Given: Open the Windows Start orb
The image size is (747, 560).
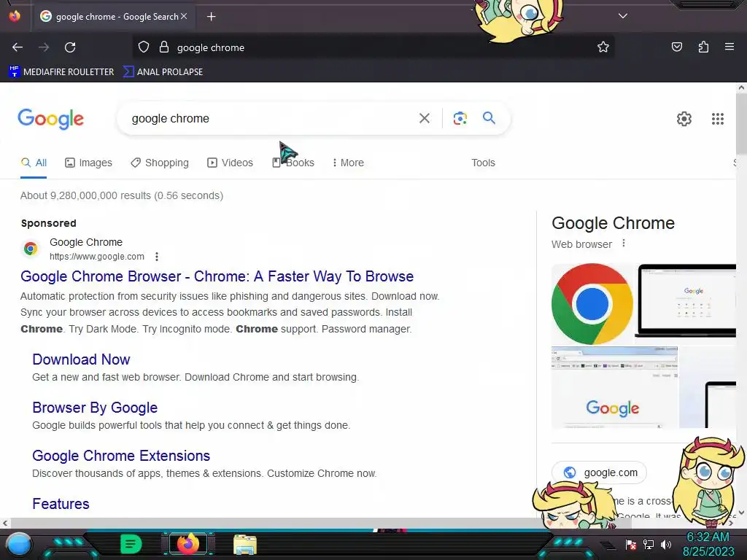Looking at the screenshot, I should (x=18, y=544).
